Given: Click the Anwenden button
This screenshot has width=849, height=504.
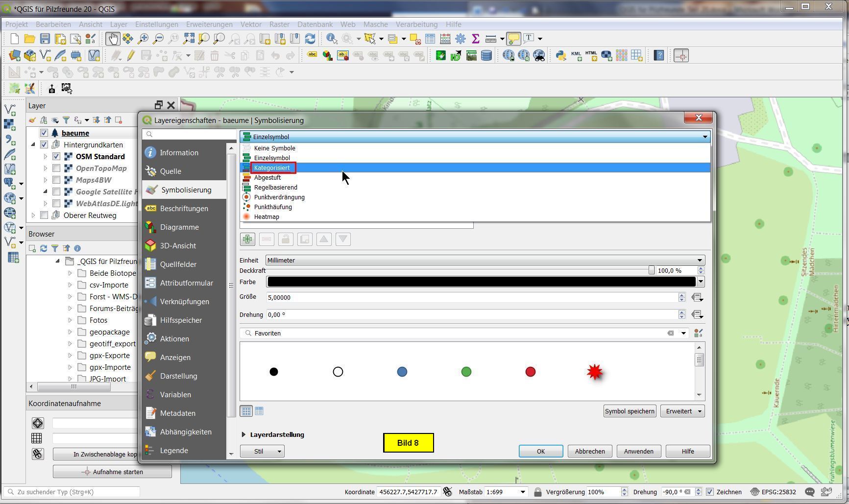Looking at the screenshot, I should coord(638,452).
